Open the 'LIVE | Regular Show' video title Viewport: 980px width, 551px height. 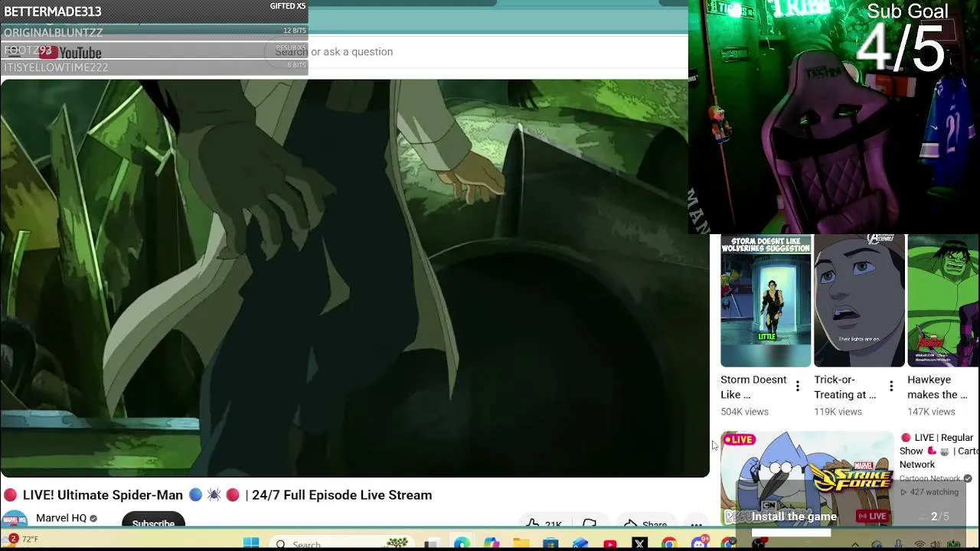tap(939, 451)
